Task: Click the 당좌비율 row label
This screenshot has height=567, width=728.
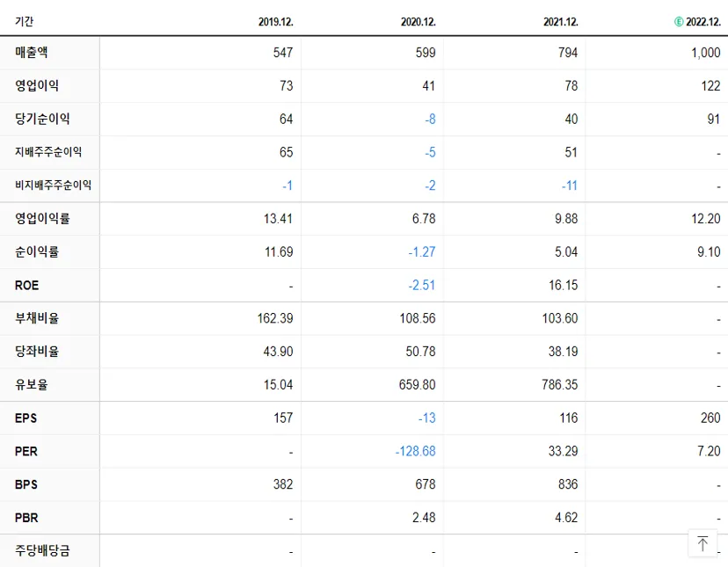Action: click(x=37, y=352)
